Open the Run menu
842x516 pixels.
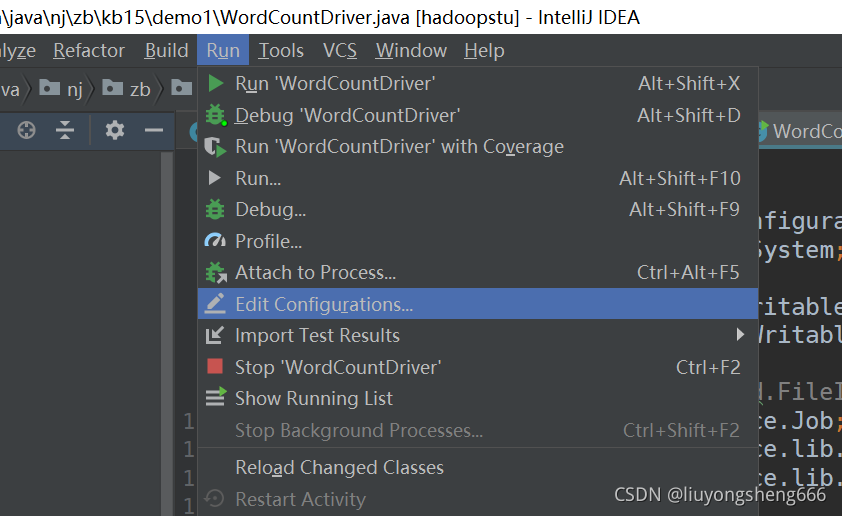223,50
